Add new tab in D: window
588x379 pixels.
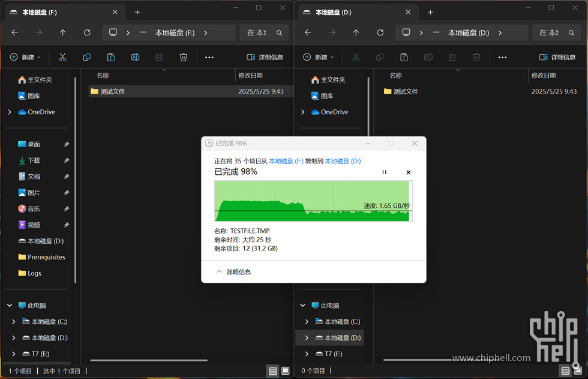coord(431,13)
